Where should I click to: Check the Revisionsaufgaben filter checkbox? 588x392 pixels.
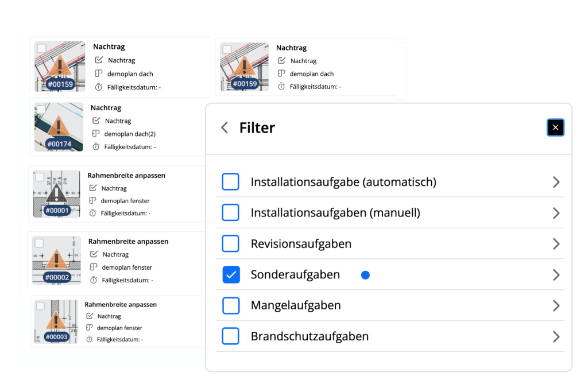click(x=231, y=243)
